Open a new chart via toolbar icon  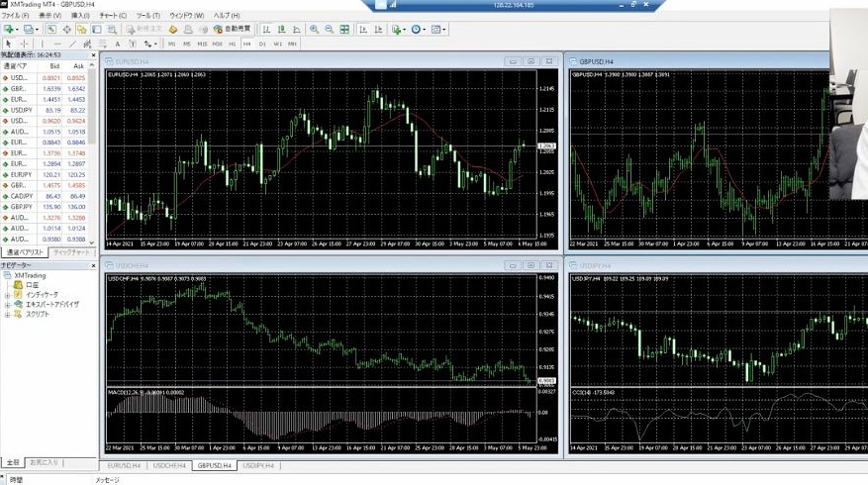8,29
